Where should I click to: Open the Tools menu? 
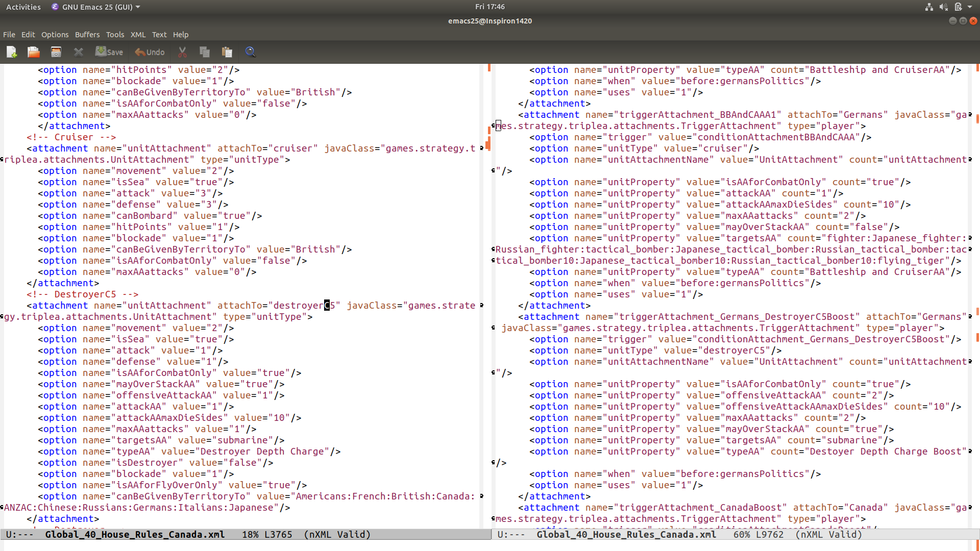click(115, 35)
